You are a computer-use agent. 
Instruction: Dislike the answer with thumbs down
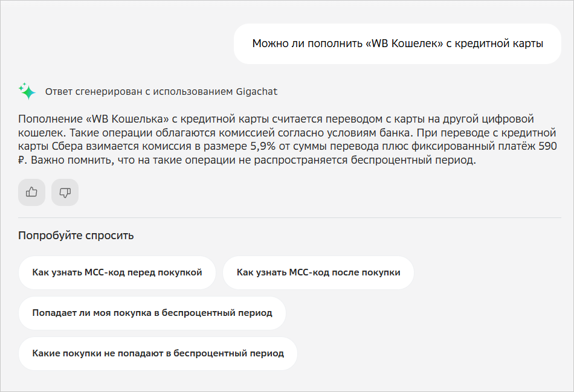pos(65,193)
